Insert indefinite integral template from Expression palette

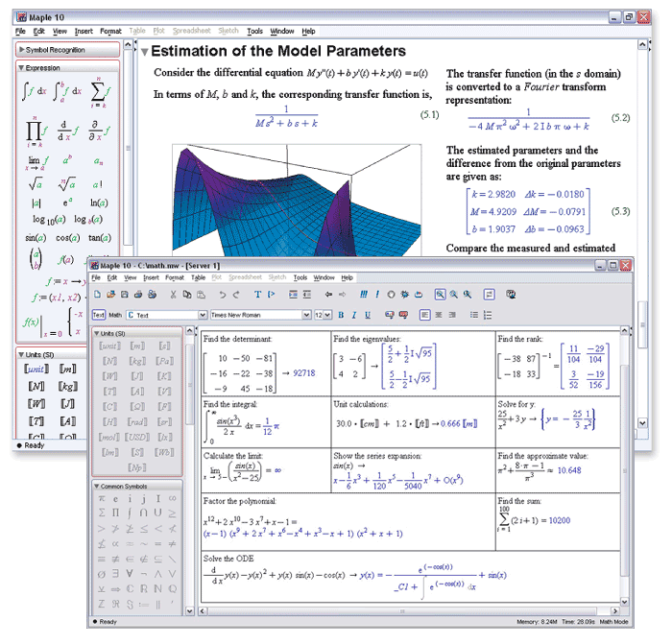coord(34,91)
